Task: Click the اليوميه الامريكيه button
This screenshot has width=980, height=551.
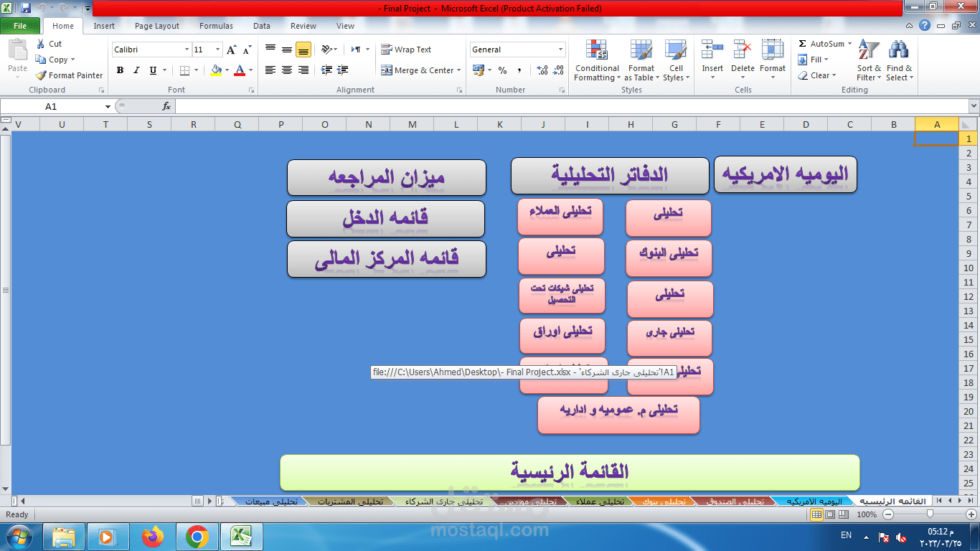Action: click(786, 174)
